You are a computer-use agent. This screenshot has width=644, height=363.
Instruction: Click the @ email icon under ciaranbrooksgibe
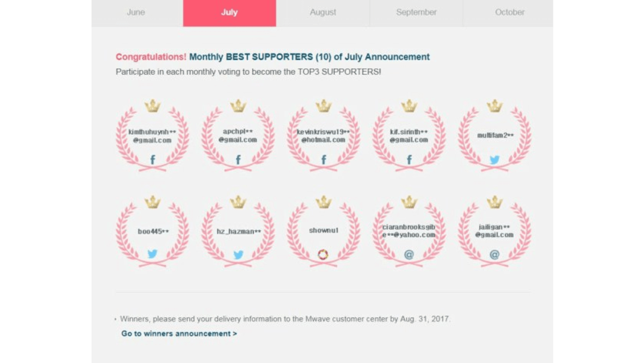(x=409, y=255)
